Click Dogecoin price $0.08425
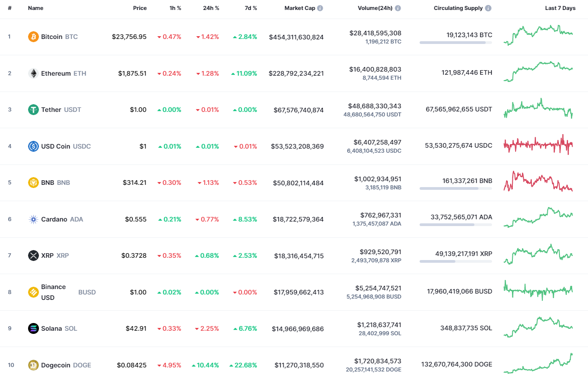 pos(132,365)
